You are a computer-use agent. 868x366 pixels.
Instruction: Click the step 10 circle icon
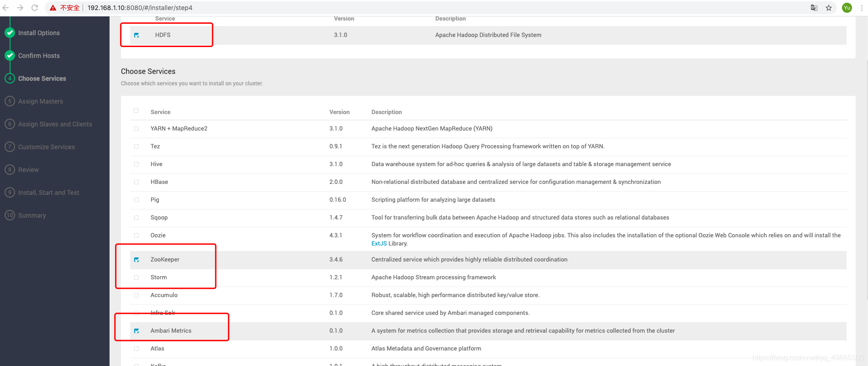point(10,215)
